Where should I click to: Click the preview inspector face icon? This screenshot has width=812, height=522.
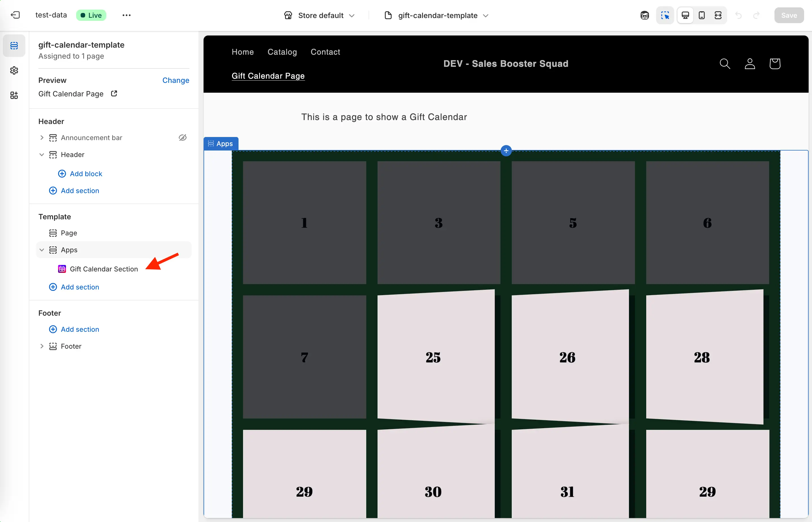click(x=645, y=15)
